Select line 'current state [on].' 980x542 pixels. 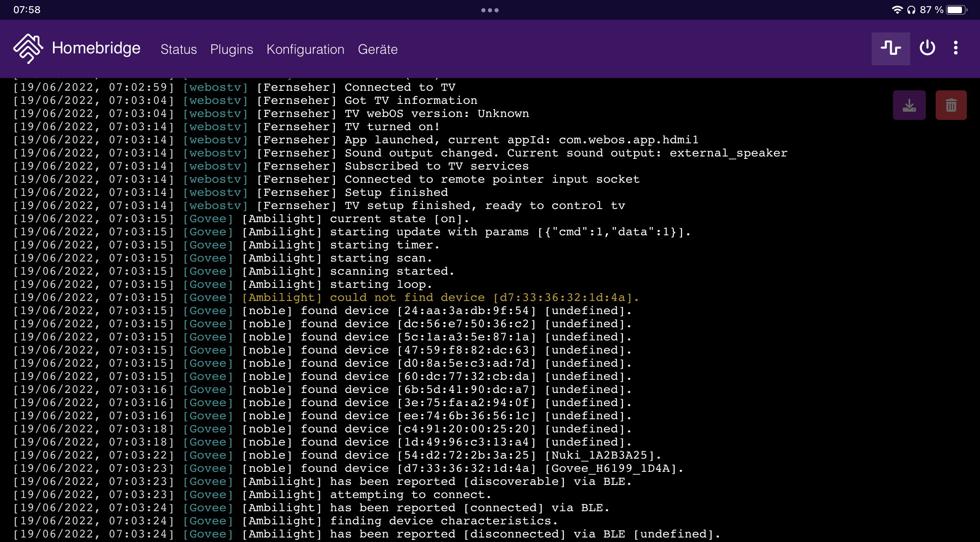coord(241,219)
